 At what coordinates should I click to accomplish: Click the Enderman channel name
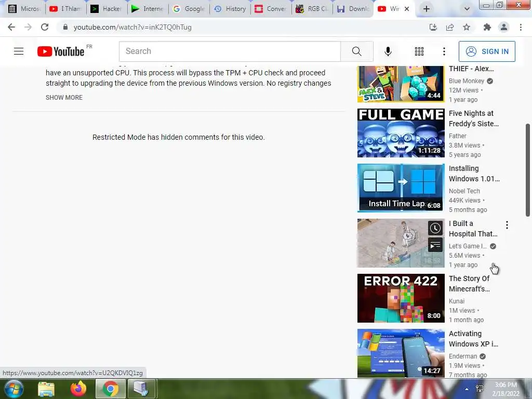tap(463, 356)
